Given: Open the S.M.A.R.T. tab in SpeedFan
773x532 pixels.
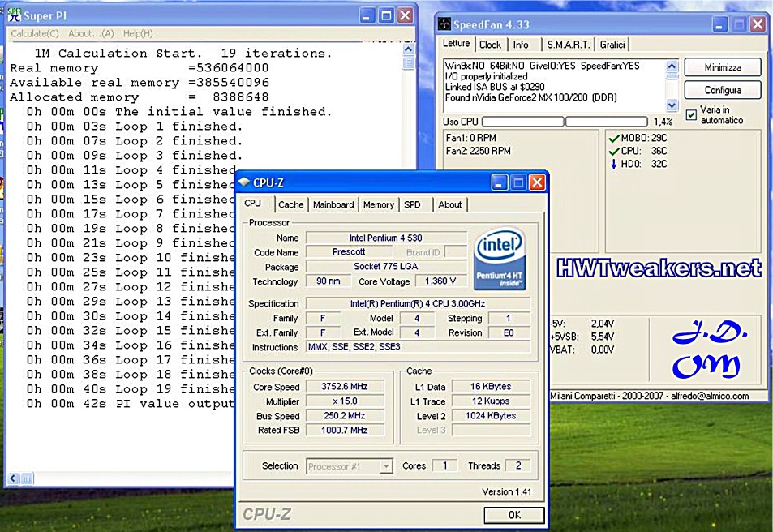Looking at the screenshot, I should [569, 45].
